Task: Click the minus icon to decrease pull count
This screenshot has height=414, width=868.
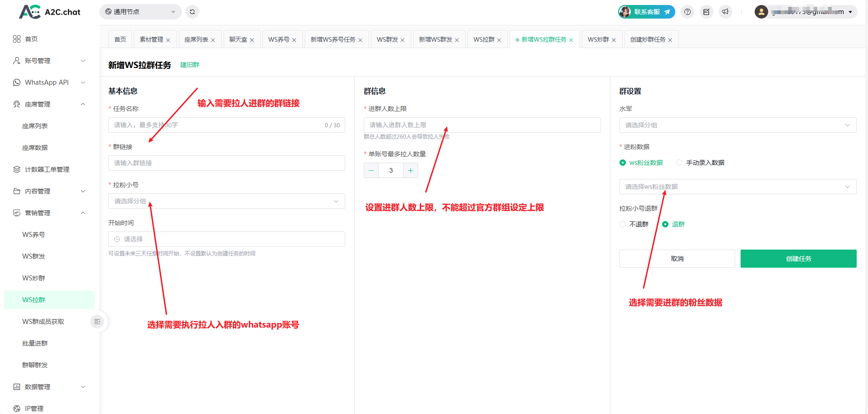Action: pyautogui.click(x=371, y=170)
